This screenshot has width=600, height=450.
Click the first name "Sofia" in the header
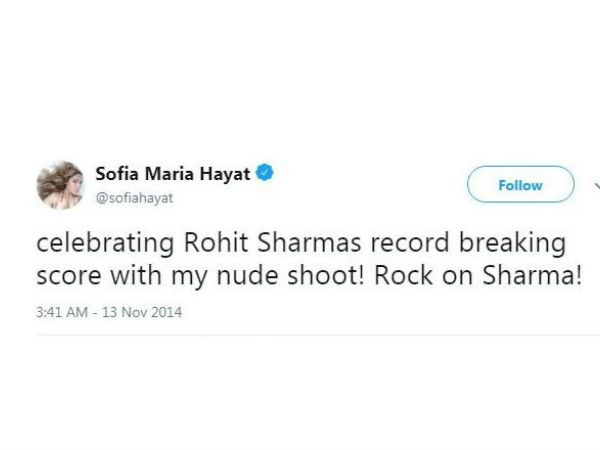tap(117, 173)
